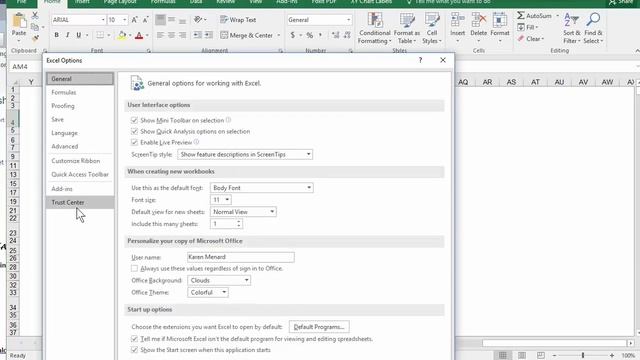Open the default font Body Font dropdown
The width and height of the screenshot is (640, 360).
262,188
